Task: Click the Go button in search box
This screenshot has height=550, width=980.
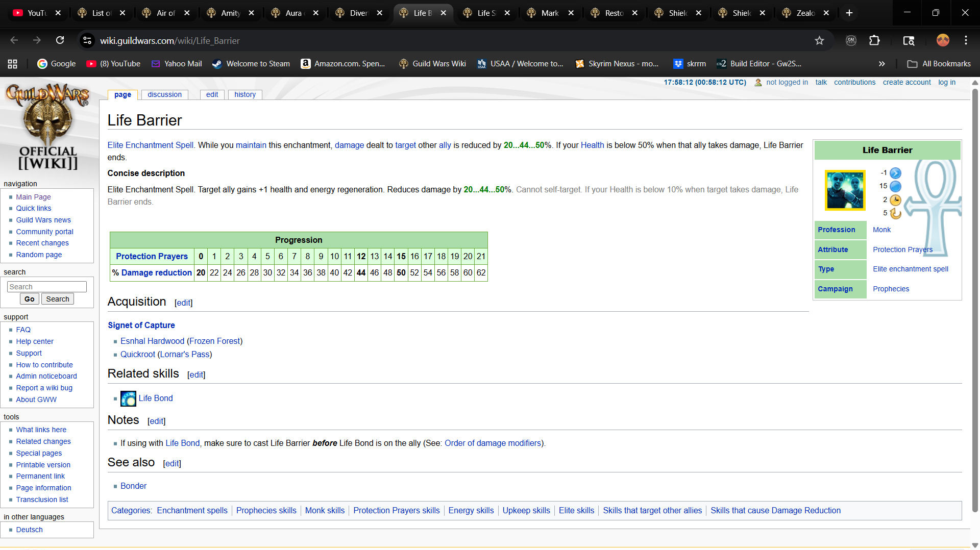Action: [30, 299]
